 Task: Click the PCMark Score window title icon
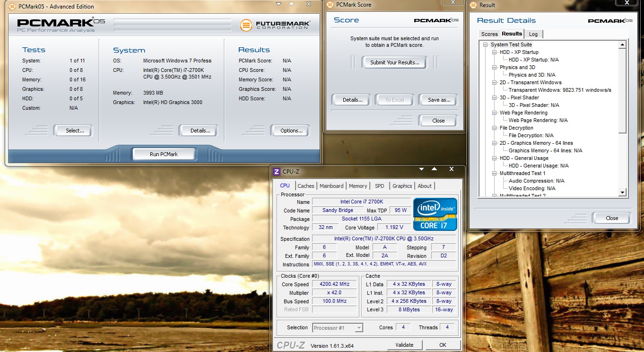(x=330, y=5)
